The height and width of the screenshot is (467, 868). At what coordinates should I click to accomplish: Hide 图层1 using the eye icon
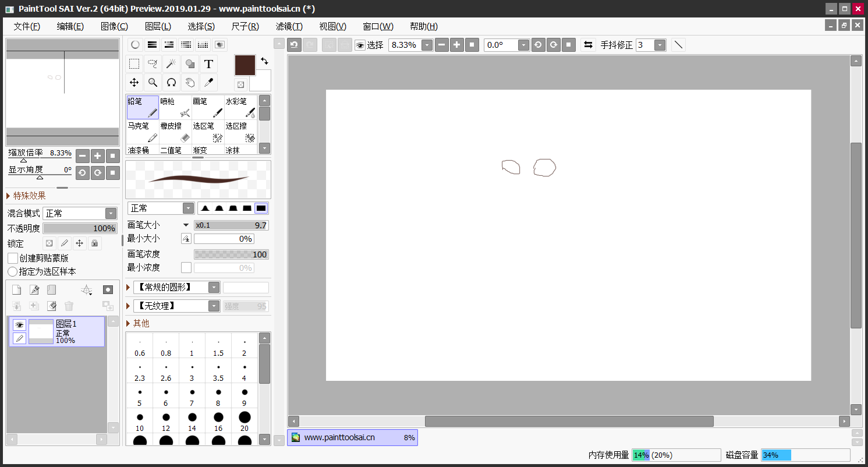pyautogui.click(x=19, y=325)
